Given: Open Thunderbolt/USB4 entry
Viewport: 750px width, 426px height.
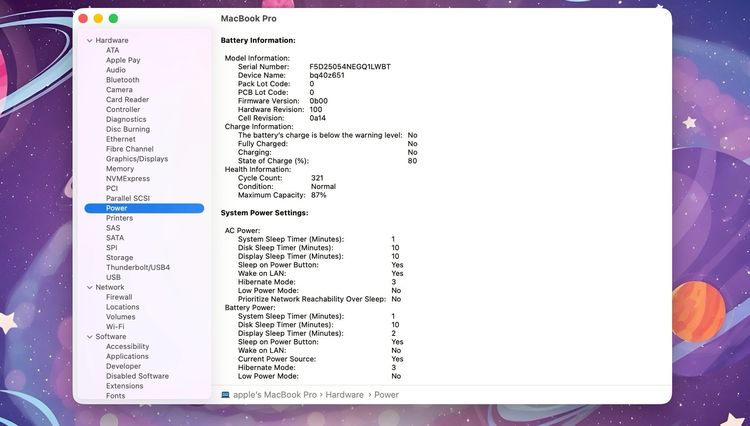Looking at the screenshot, I should point(138,267).
